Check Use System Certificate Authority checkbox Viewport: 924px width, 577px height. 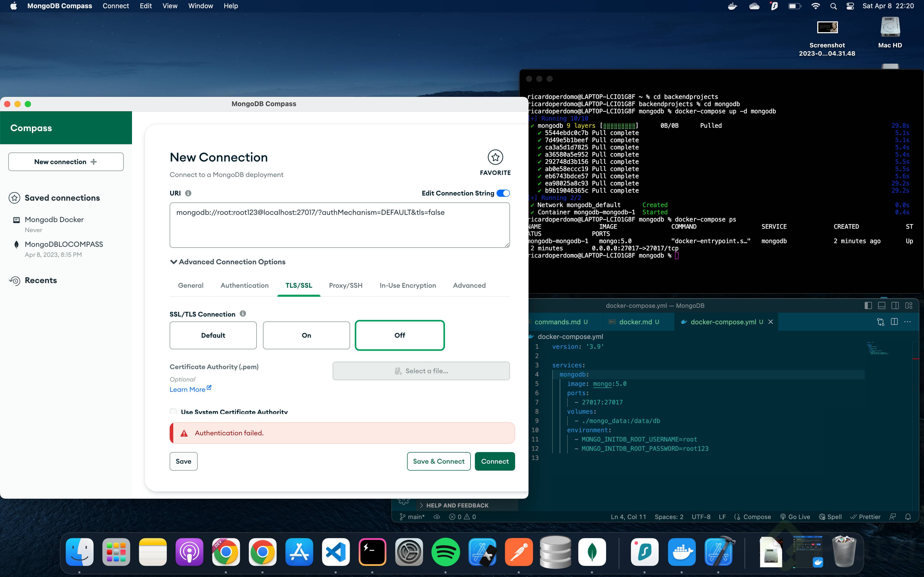tap(173, 411)
